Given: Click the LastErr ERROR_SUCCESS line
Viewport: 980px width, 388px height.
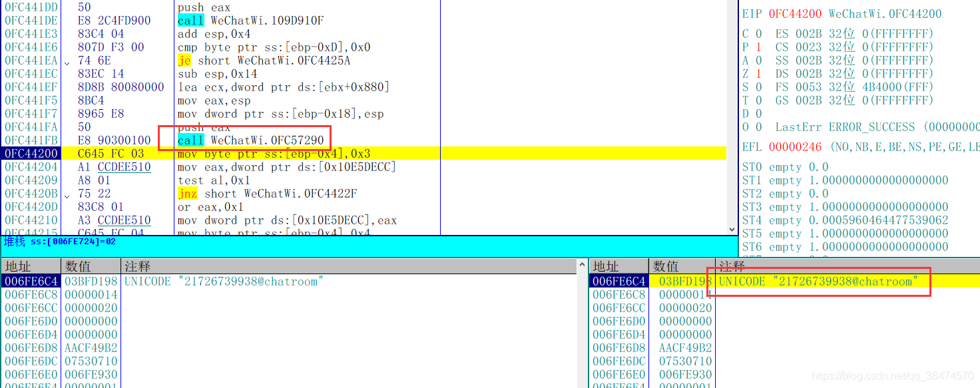Looking at the screenshot, I should click(877, 127).
